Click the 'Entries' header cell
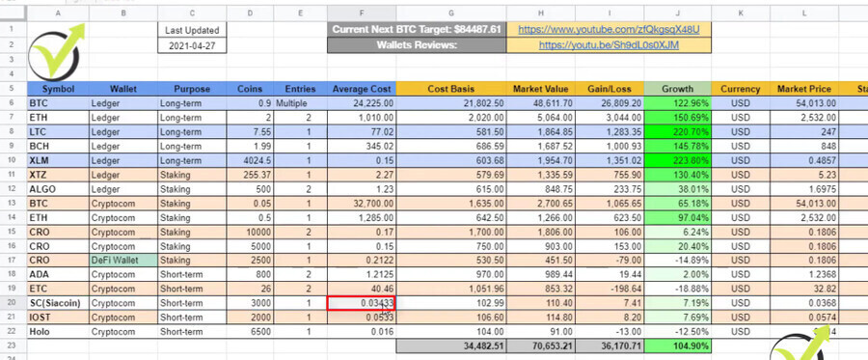This screenshot has width=868, height=360. [x=300, y=89]
